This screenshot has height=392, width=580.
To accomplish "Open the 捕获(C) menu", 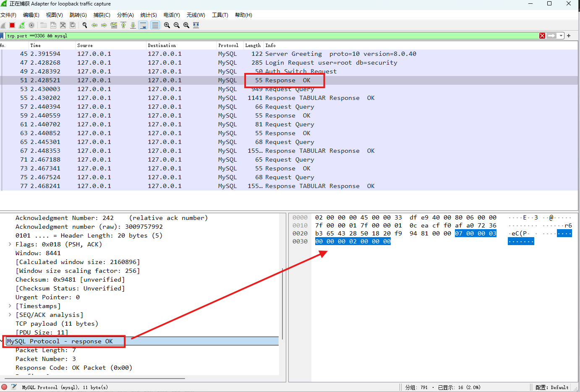I will (x=102, y=15).
